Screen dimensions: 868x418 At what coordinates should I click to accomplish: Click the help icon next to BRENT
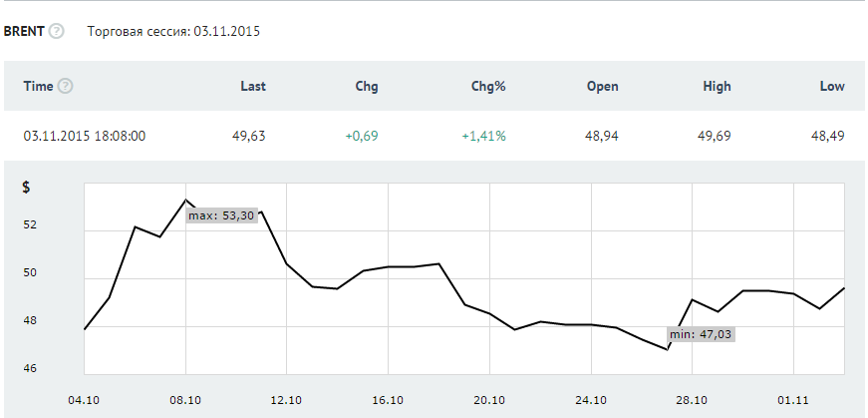pos(56,31)
